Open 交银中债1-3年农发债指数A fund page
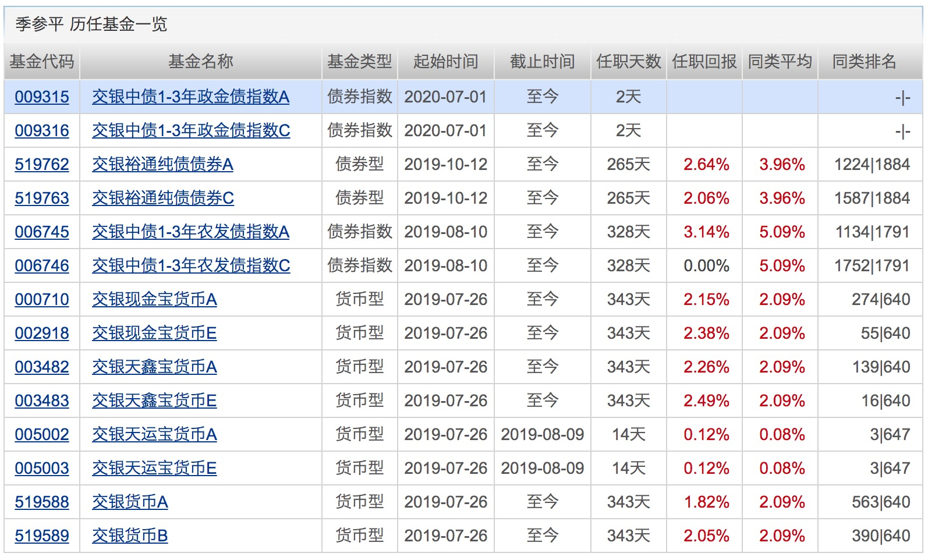 point(191,232)
